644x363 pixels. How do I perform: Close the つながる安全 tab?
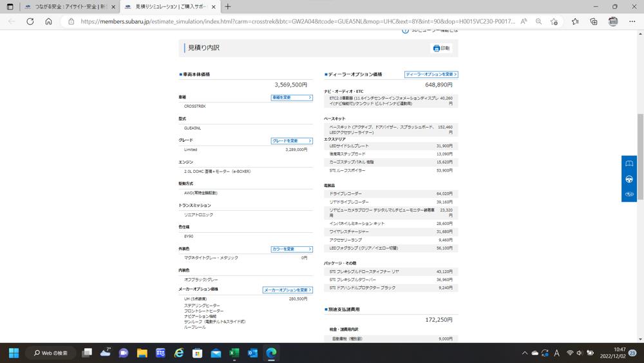(x=113, y=6)
